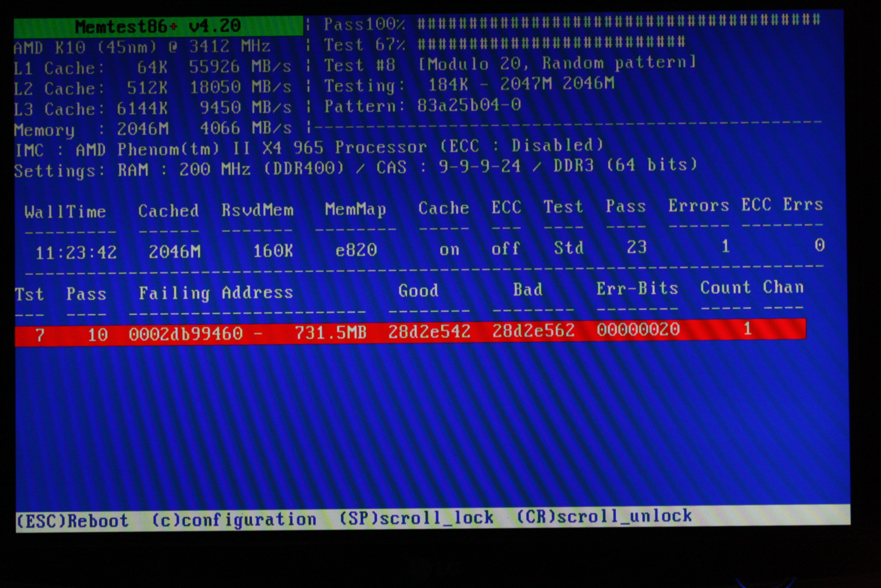Click the ECC column header
Image resolution: width=881 pixels, height=588 pixels.
tap(506, 207)
